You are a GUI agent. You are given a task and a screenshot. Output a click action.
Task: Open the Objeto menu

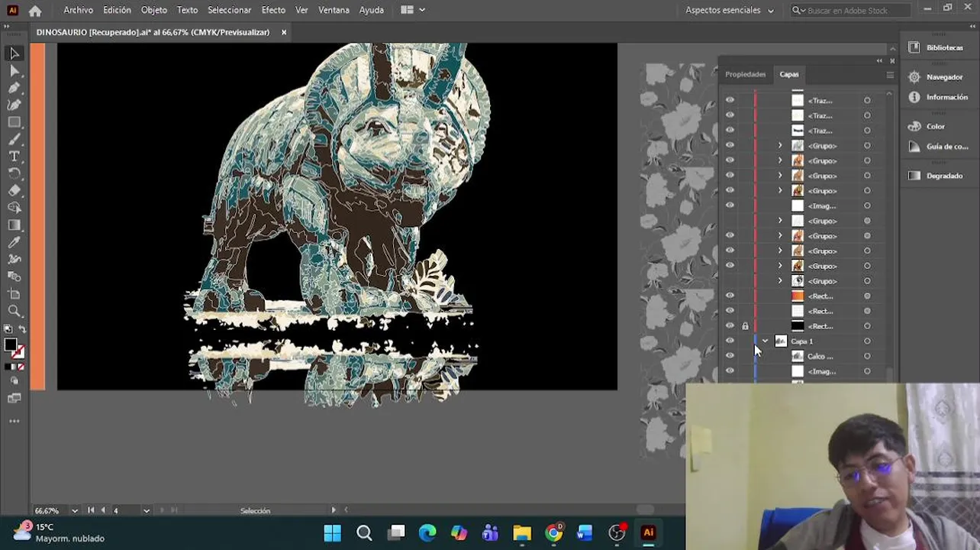point(154,10)
